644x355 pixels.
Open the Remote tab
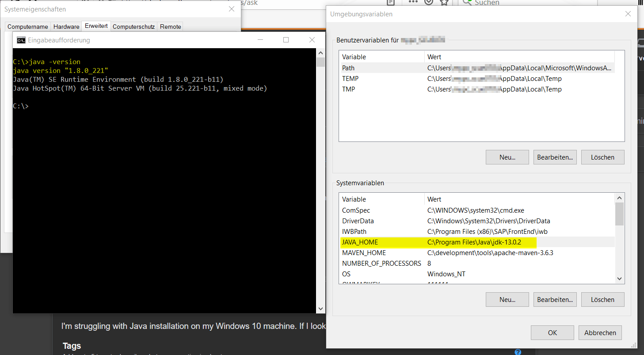171,27
